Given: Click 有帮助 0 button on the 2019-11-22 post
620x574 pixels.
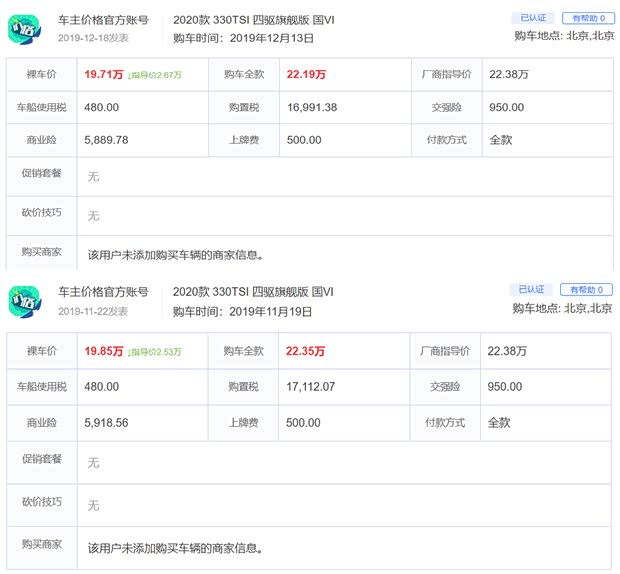Looking at the screenshot, I should pos(586,290).
